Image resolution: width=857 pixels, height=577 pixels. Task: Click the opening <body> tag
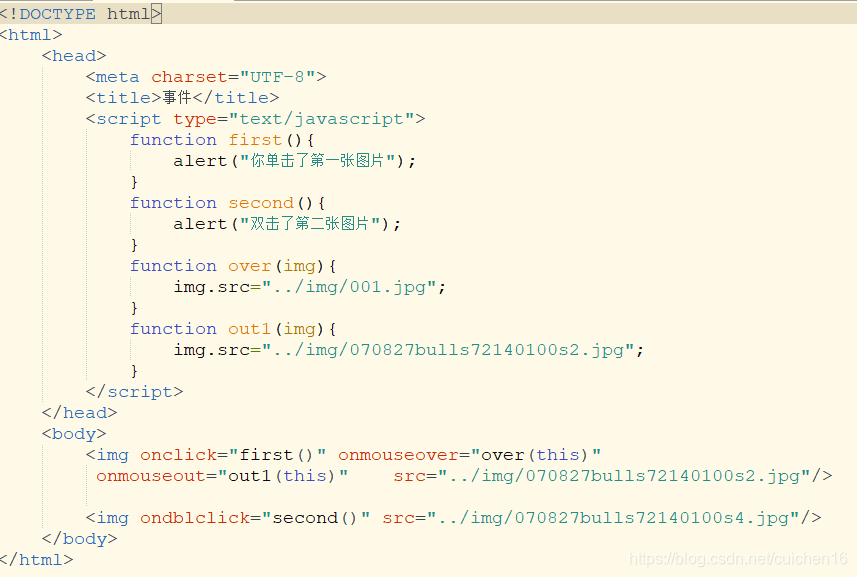tap(74, 434)
